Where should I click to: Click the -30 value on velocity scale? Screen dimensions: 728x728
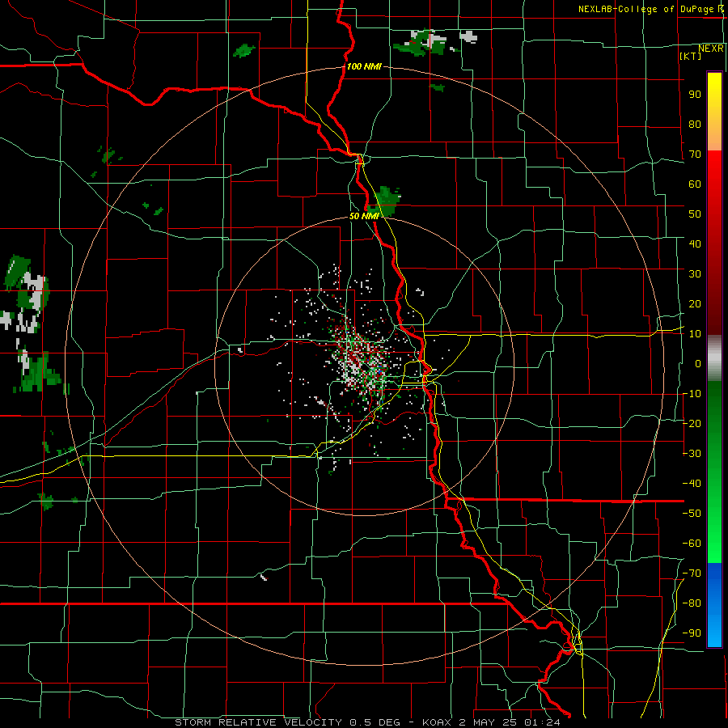tap(692, 454)
